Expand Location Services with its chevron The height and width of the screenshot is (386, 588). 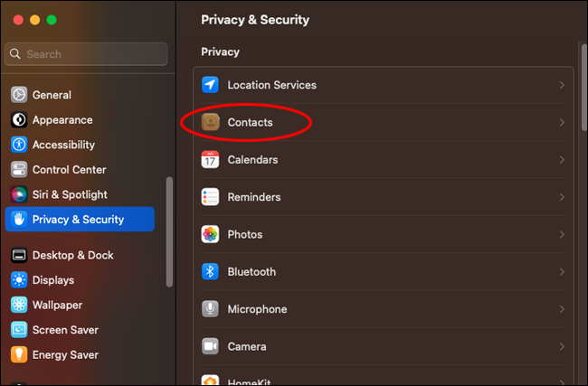point(562,85)
